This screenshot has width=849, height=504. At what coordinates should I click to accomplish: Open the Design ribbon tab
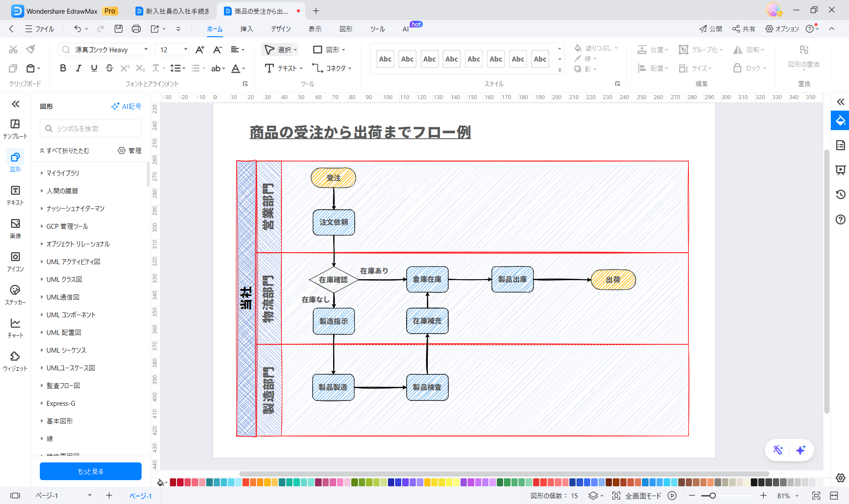[x=281, y=29]
